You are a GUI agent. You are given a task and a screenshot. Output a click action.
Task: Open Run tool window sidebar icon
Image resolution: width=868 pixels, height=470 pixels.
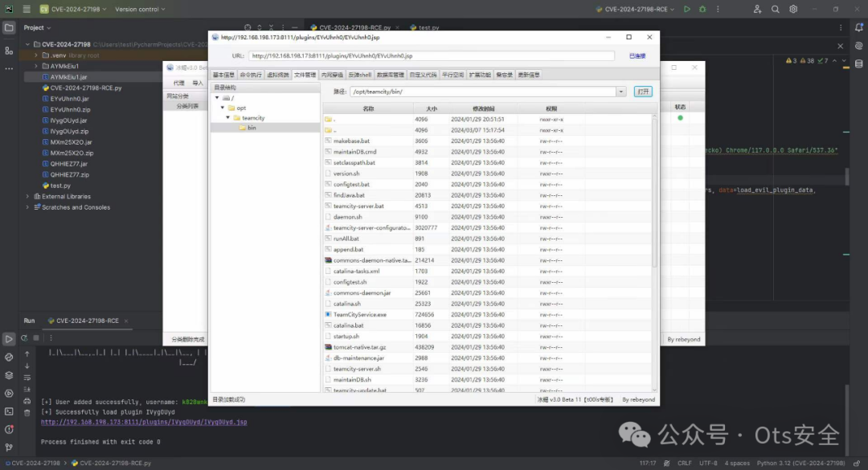point(9,339)
